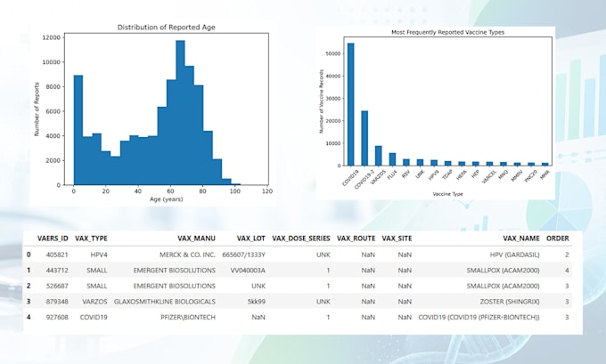The height and width of the screenshot is (364, 606).
Task: Click the VAERS_ID column header
Action: [53, 239]
